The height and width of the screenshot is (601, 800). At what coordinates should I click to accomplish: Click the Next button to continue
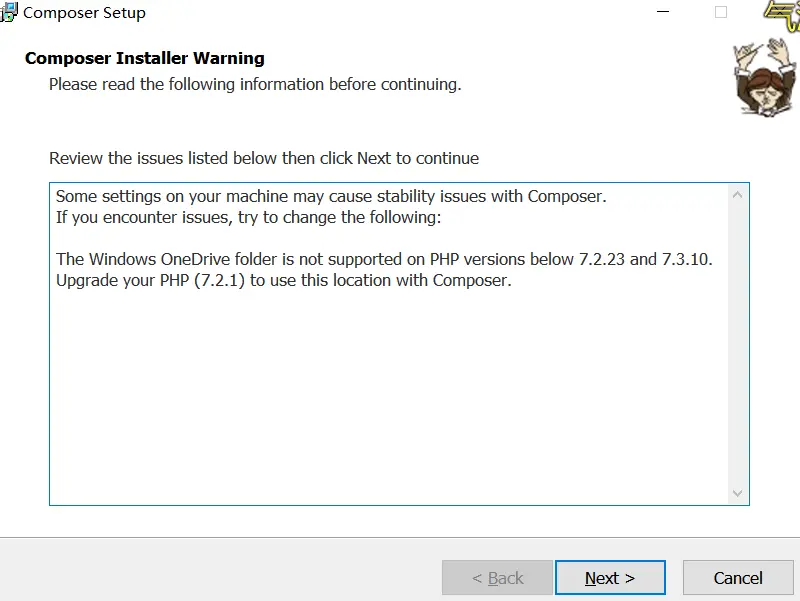tap(610, 578)
